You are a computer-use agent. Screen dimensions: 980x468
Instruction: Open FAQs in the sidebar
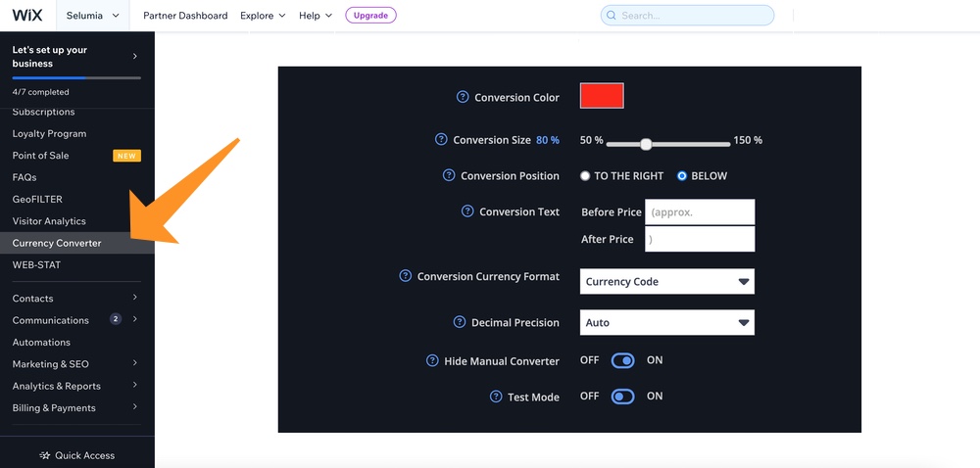24,177
